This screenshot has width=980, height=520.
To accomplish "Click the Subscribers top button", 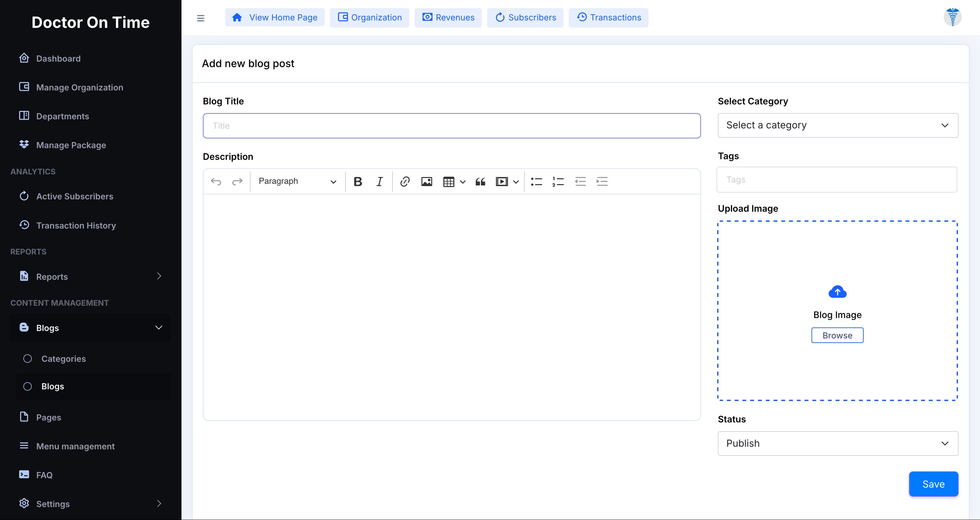I will pyautogui.click(x=525, y=17).
